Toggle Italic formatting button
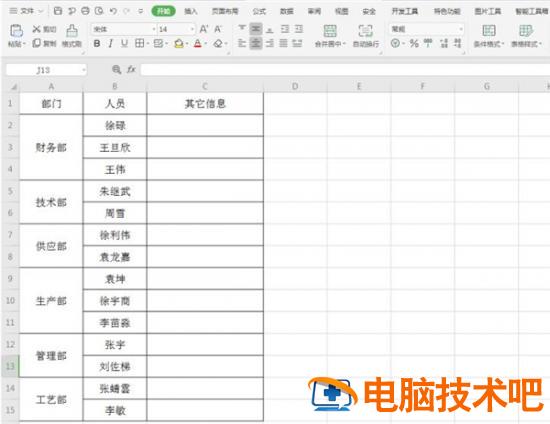This screenshot has width=550, height=424. [110, 43]
